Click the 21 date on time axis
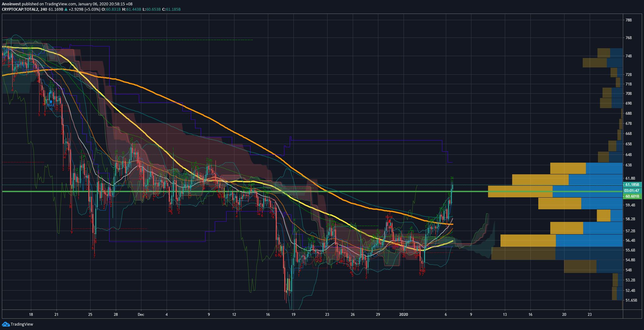The image size is (644, 330). [x=56, y=315]
